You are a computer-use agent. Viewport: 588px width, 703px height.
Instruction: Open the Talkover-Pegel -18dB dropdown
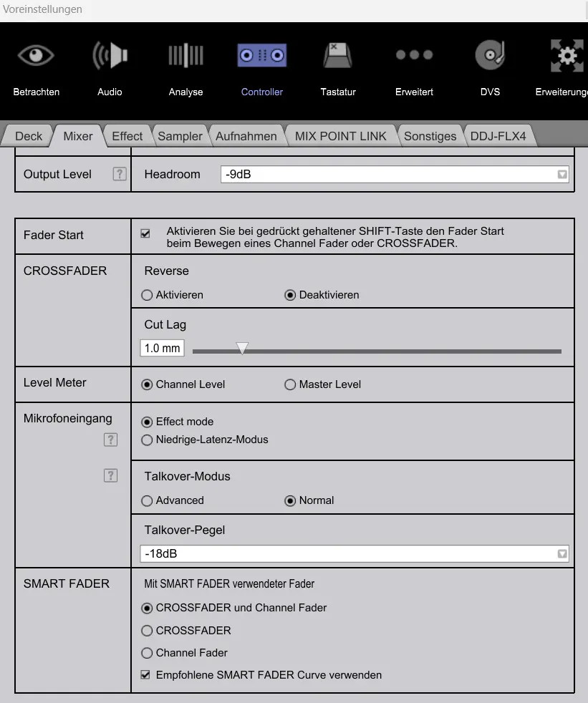point(562,554)
